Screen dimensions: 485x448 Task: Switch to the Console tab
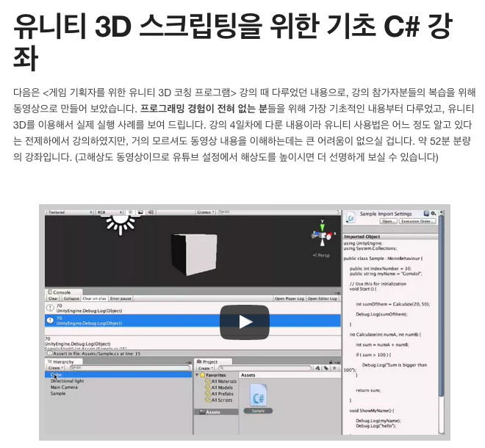click(x=64, y=292)
